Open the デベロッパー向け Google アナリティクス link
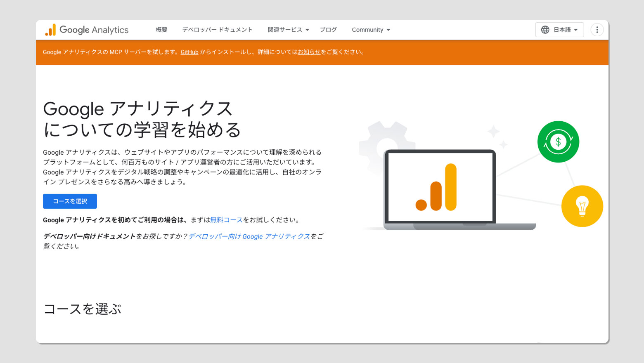644x363 pixels. pos(249,236)
